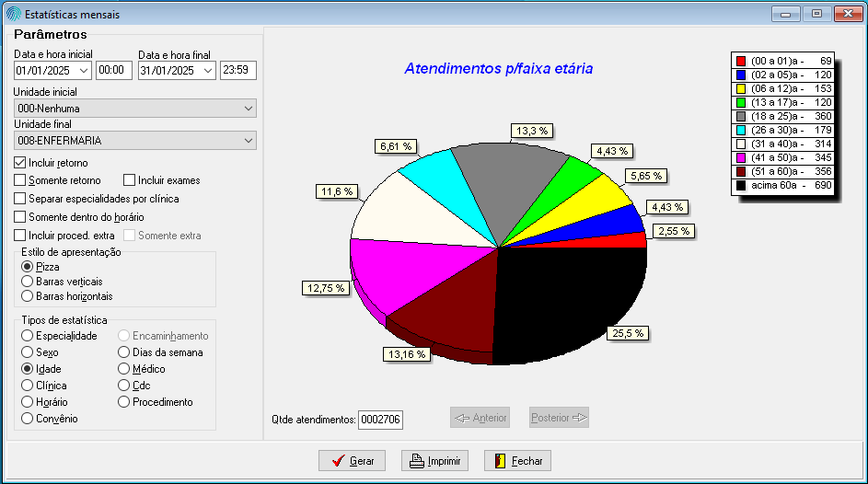
Task: Click the magenta (41 a 50)a legend swatch
Action: click(x=741, y=158)
